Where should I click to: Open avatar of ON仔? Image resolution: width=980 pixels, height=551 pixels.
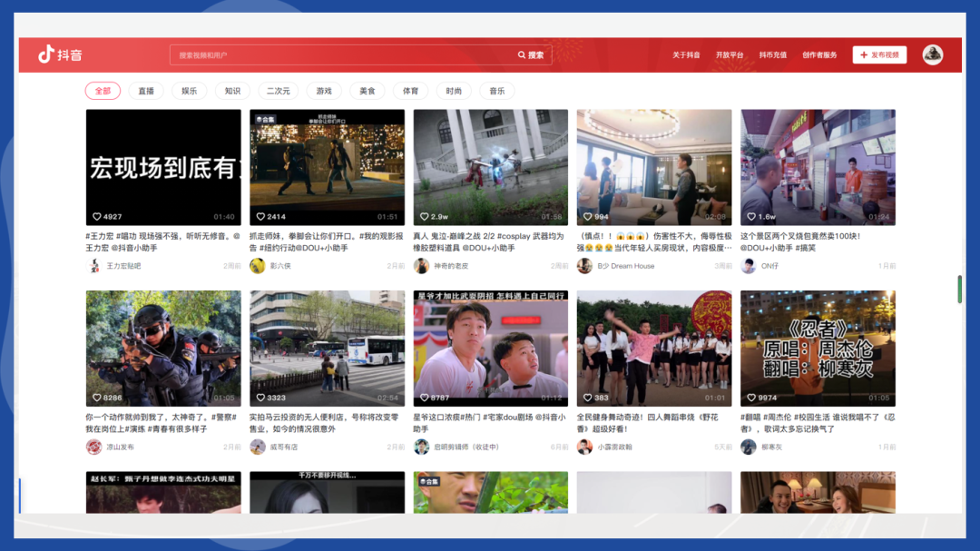pos(748,266)
